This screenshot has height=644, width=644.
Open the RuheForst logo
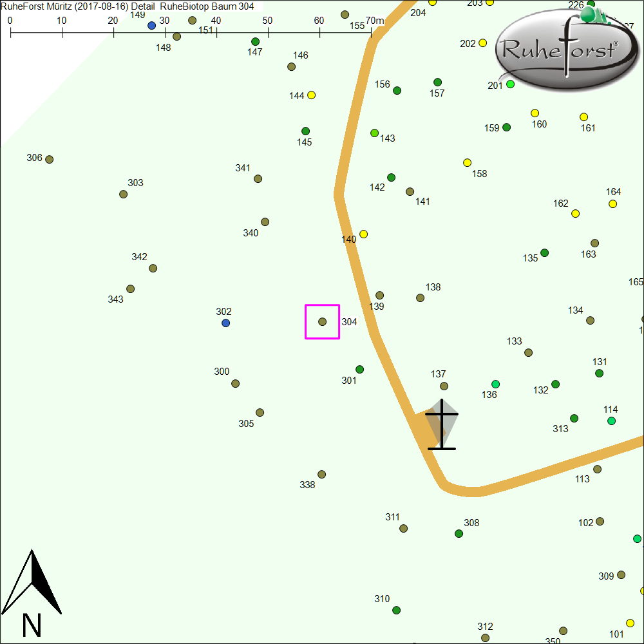tap(558, 49)
